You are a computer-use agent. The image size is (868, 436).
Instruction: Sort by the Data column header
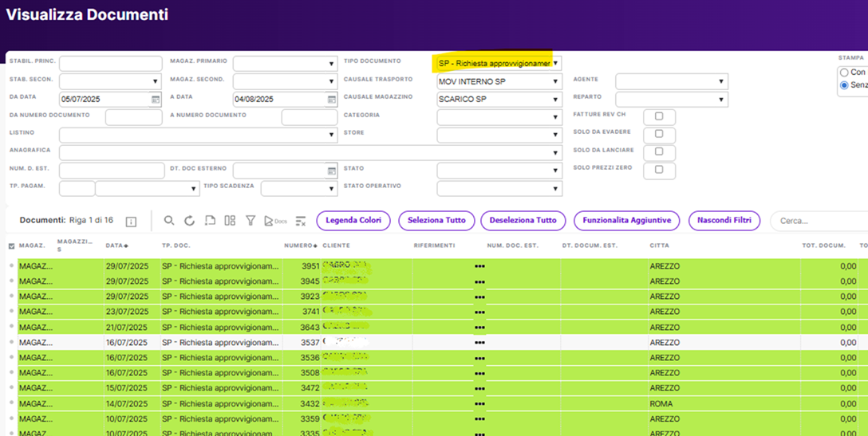pyautogui.click(x=116, y=245)
